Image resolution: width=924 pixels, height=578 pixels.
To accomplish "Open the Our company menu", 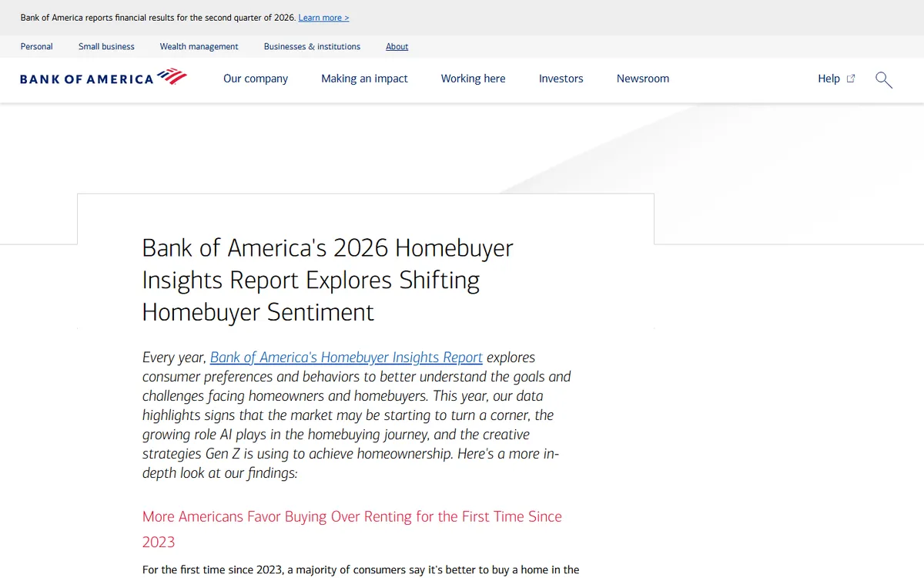I will coord(256,79).
